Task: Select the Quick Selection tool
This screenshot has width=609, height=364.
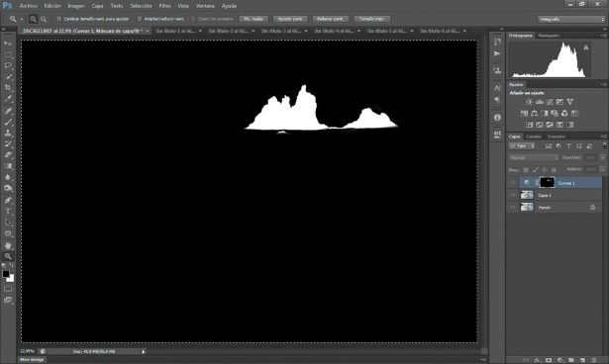Action: coord(8,77)
